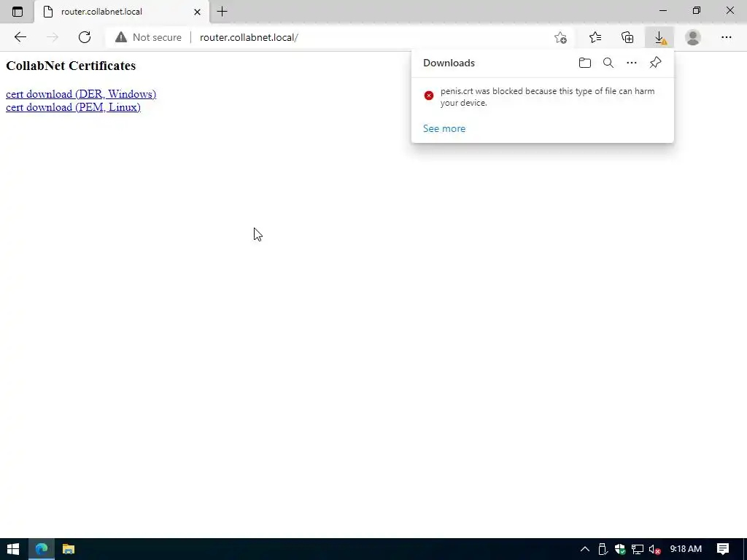
Task: Pin the Downloads panel
Action: click(656, 63)
